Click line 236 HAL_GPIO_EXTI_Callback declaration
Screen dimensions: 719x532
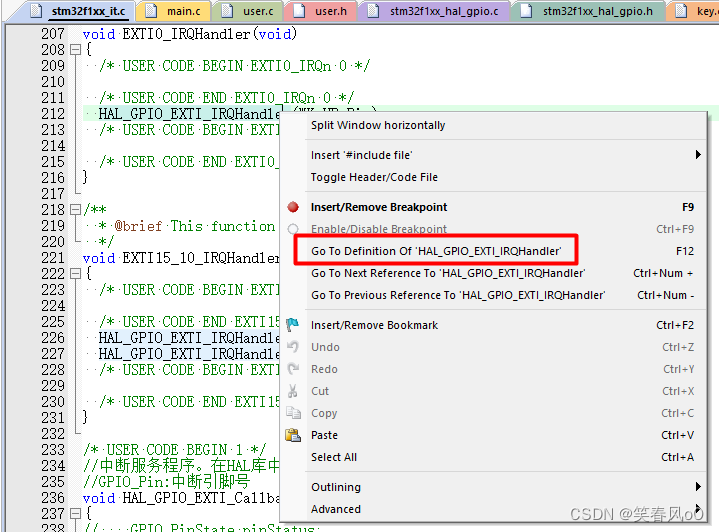click(181, 498)
